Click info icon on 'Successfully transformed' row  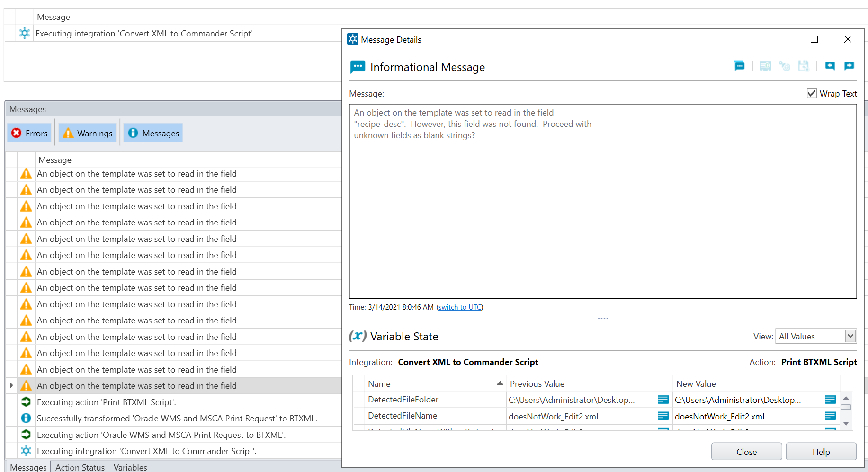click(26, 418)
